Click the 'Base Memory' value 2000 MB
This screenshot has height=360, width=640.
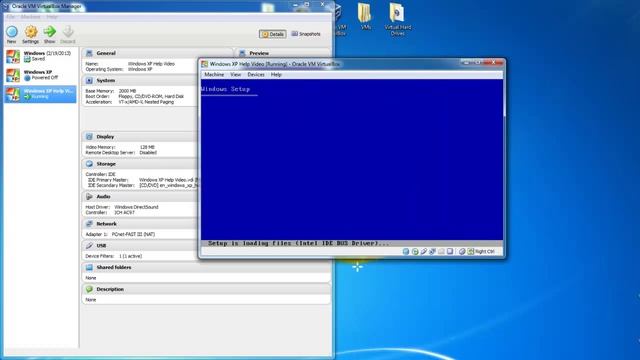coord(127,91)
